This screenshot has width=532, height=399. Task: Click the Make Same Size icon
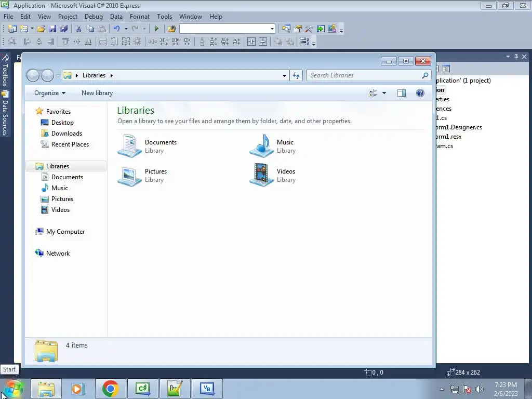coord(126,42)
